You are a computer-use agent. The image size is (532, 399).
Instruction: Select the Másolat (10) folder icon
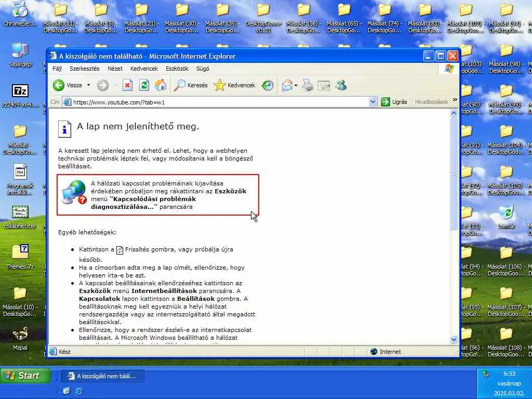click(20, 302)
